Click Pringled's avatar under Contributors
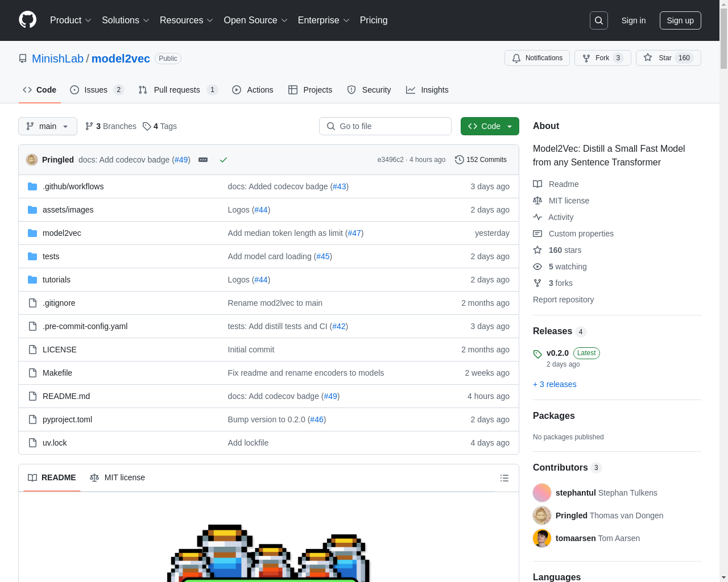This screenshot has height=582, width=728. [542, 516]
